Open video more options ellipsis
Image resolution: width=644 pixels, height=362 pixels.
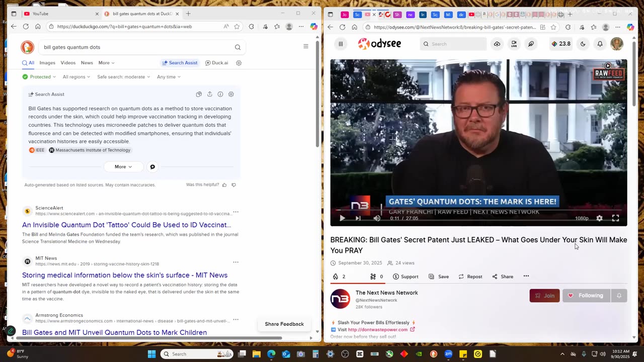point(526,276)
